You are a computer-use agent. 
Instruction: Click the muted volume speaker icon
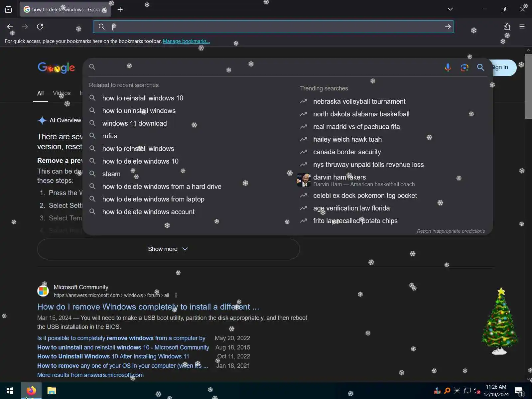pyautogui.click(x=477, y=391)
